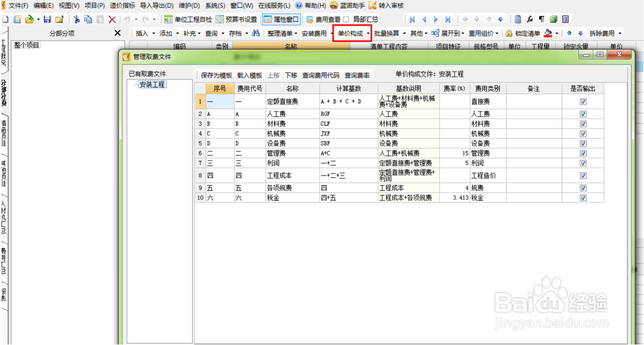
Task: Uncheck 是否输出 for 机械费 row
Action: (x=583, y=133)
